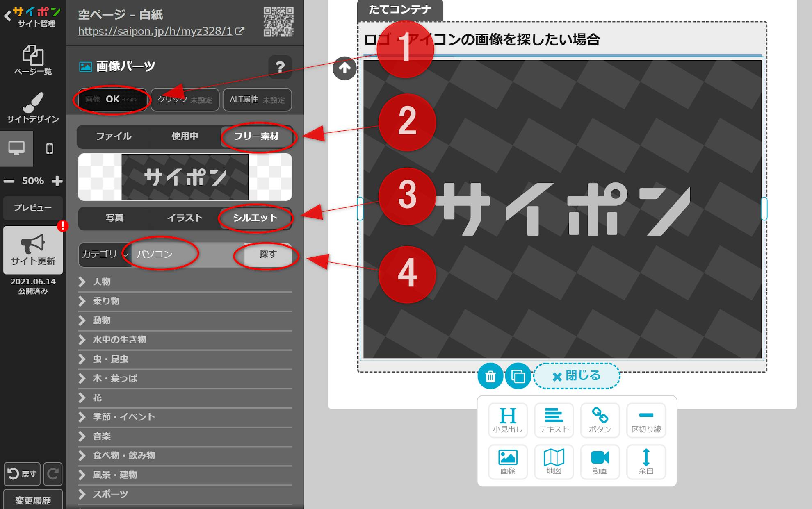812x509 pixels.
Task: Add a 区切り線 divider part
Action: pyautogui.click(x=646, y=420)
